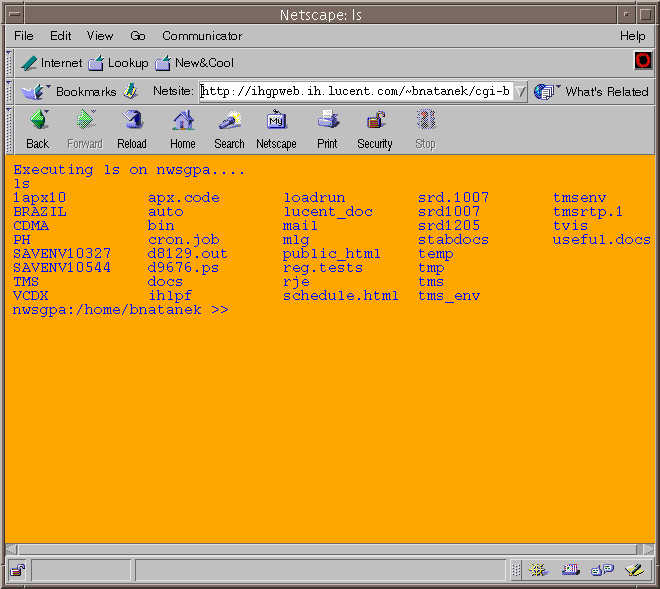
Task: Open the Communicator menu
Action: (202, 36)
